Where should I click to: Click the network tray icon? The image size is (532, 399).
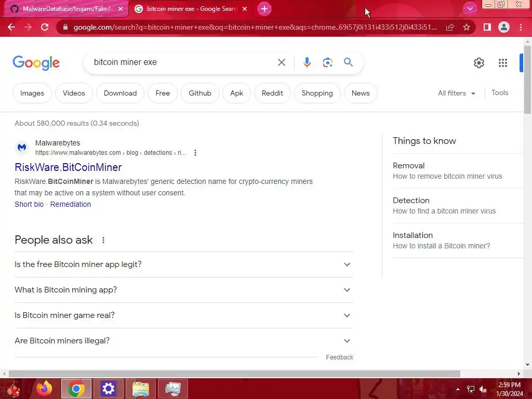coord(471,389)
